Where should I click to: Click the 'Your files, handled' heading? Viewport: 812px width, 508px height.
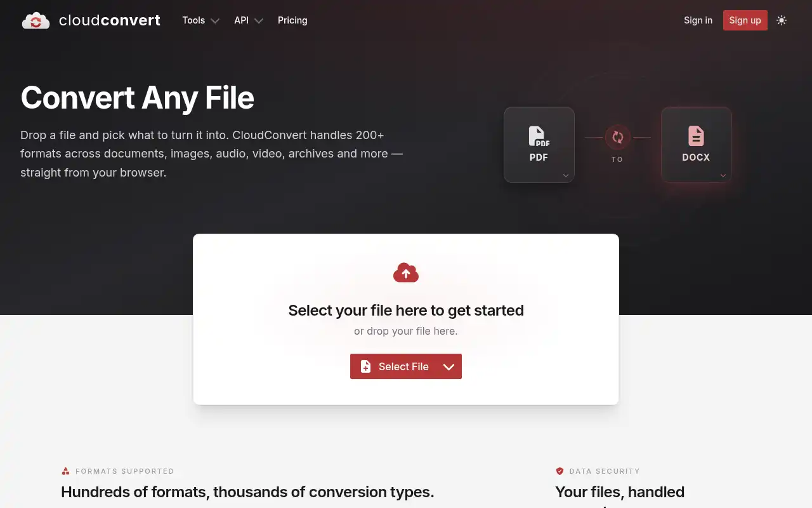click(x=620, y=492)
